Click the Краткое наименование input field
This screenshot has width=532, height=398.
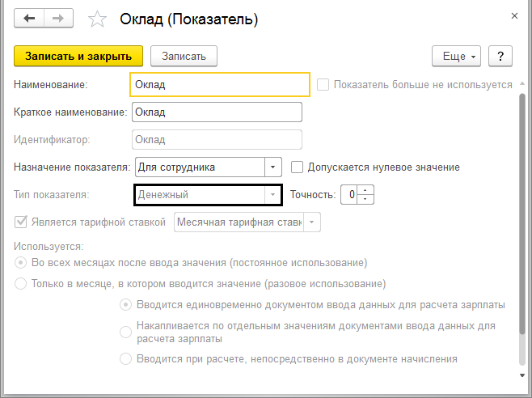click(216, 112)
